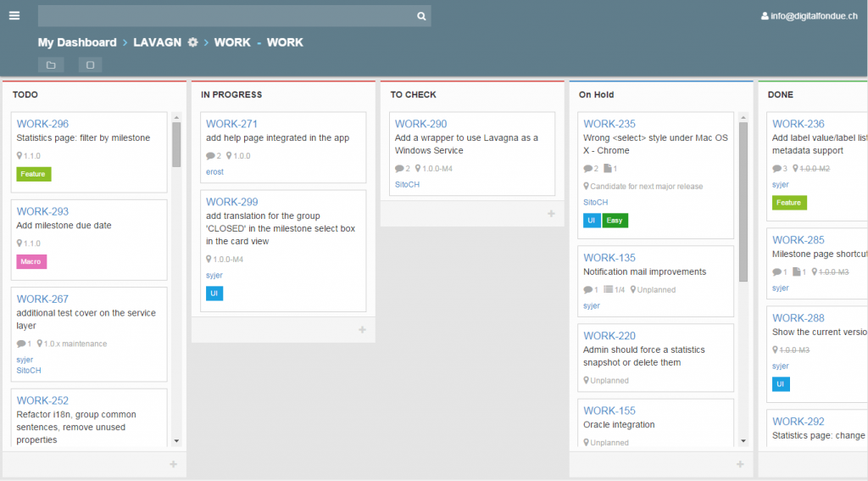Click comment icon on WORK-235 card
Image resolution: width=868 pixels, height=481 pixels.
coord(588,169)
